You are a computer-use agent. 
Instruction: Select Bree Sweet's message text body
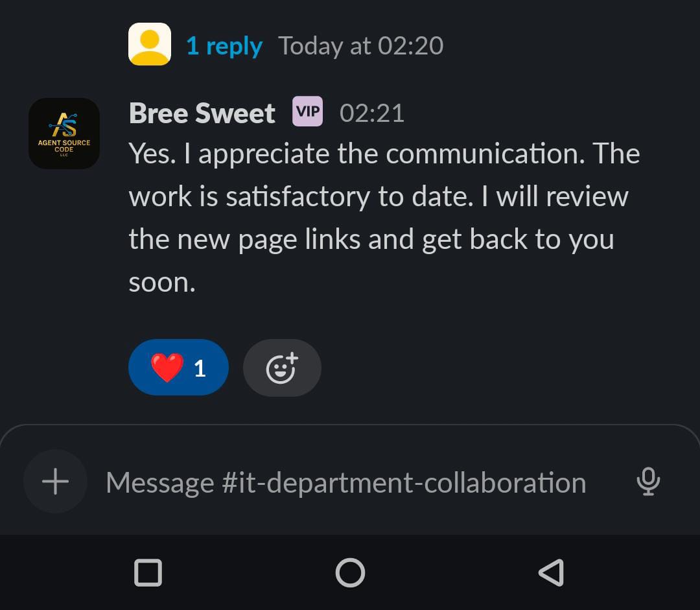point(384,217)
